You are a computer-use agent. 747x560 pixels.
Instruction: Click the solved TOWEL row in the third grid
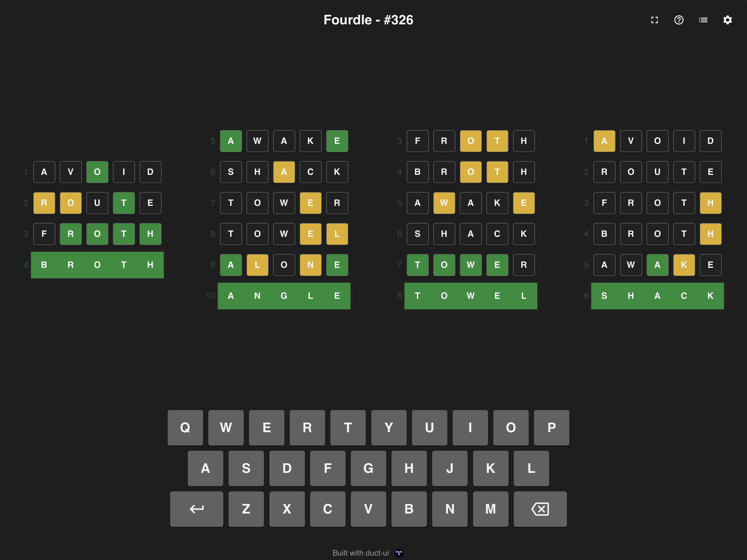471,296
